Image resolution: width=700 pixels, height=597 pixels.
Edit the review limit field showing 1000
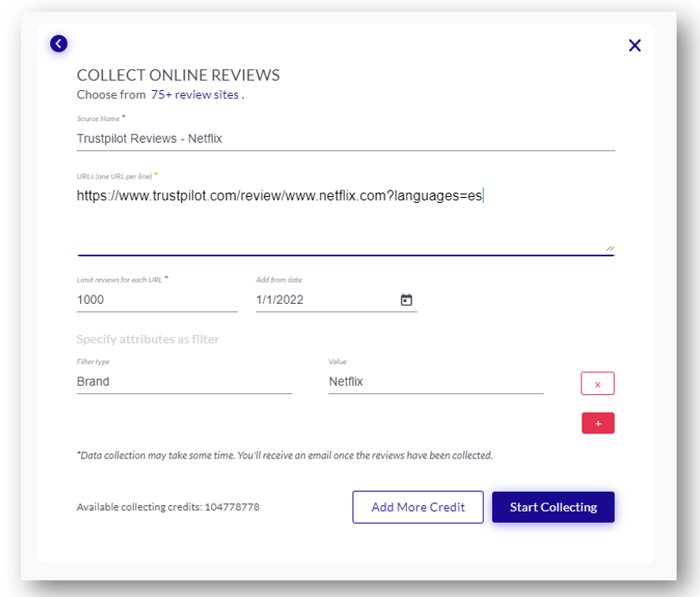(157, 300)
